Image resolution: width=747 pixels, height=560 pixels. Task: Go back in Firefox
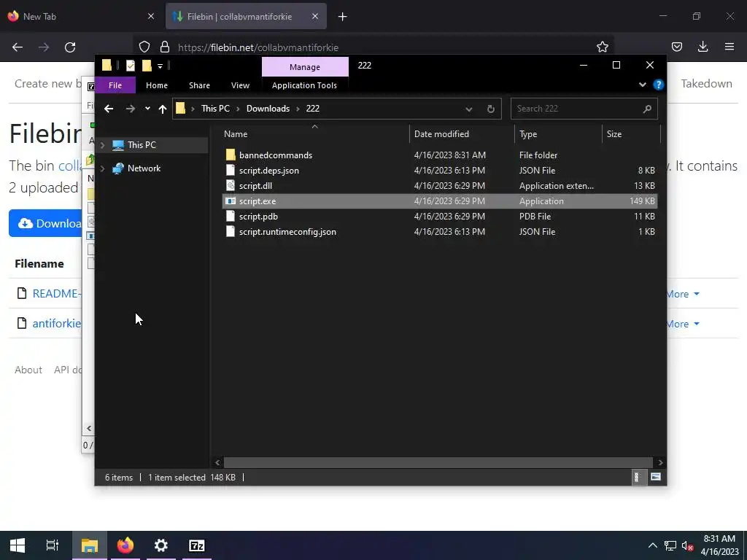tap(18, 47)
